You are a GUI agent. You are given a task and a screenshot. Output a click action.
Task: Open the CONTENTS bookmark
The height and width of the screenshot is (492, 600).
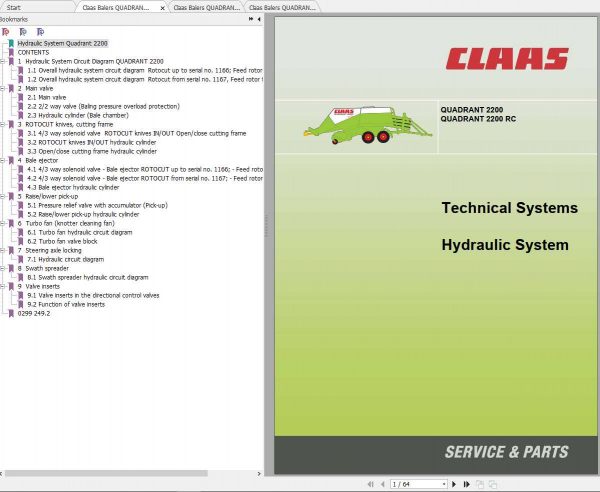[x=33, y=52]
